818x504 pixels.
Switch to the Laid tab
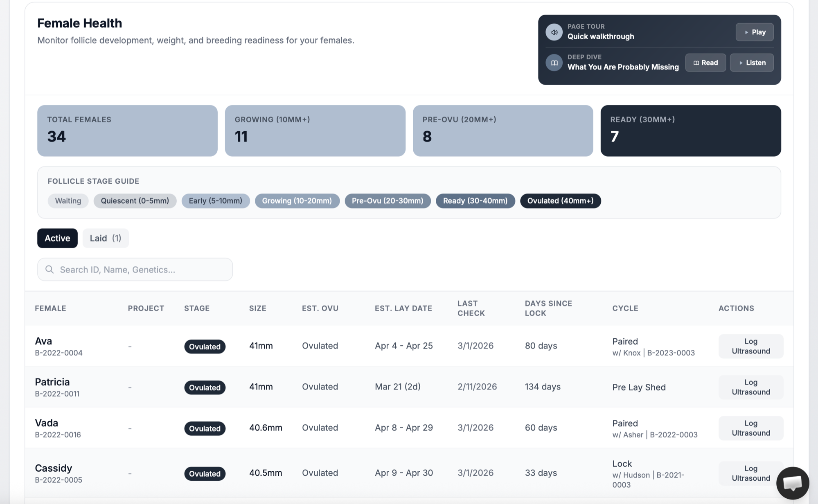pyautogui.click(x=105, y=238)
